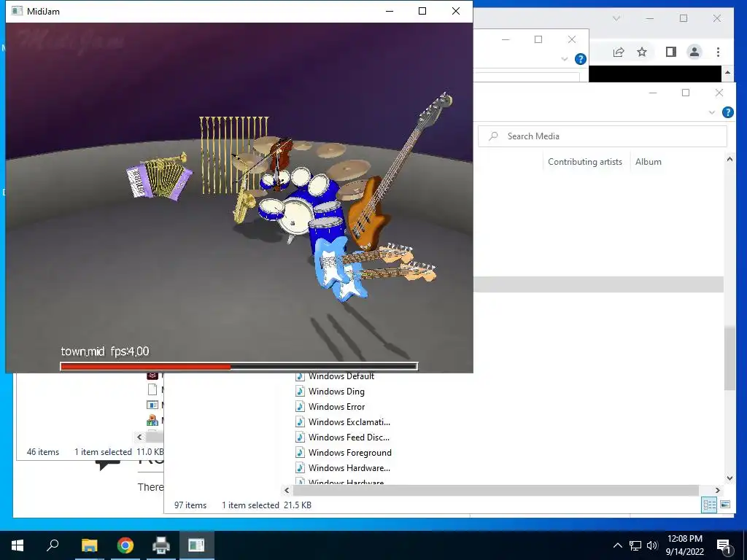Click the Chrome page scroll-up arrow
The height and width of the screenshot is (560, 747).
727,73
